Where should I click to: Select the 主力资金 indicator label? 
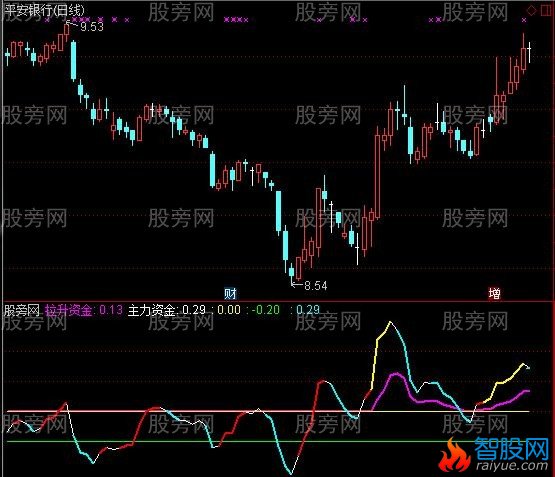coord(152,310)
